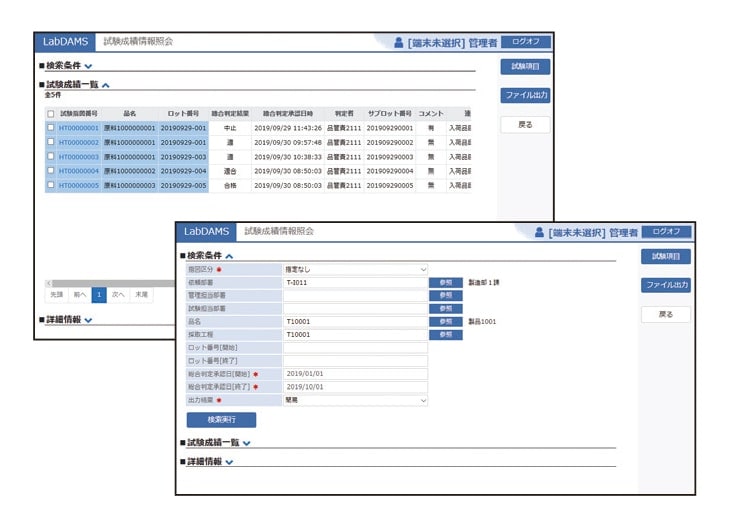Collapse the 検索条件 section in the front window
Screen dimensions: 730x522
point(229,256)
